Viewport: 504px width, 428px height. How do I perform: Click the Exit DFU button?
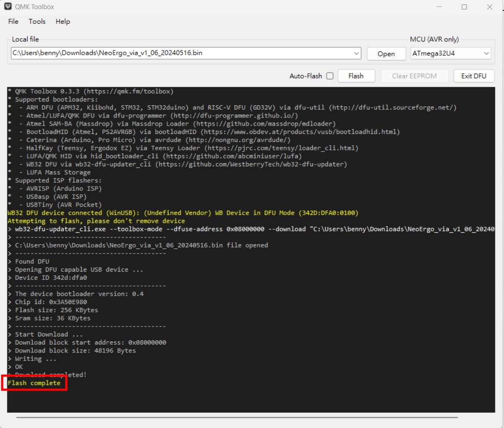474,76
